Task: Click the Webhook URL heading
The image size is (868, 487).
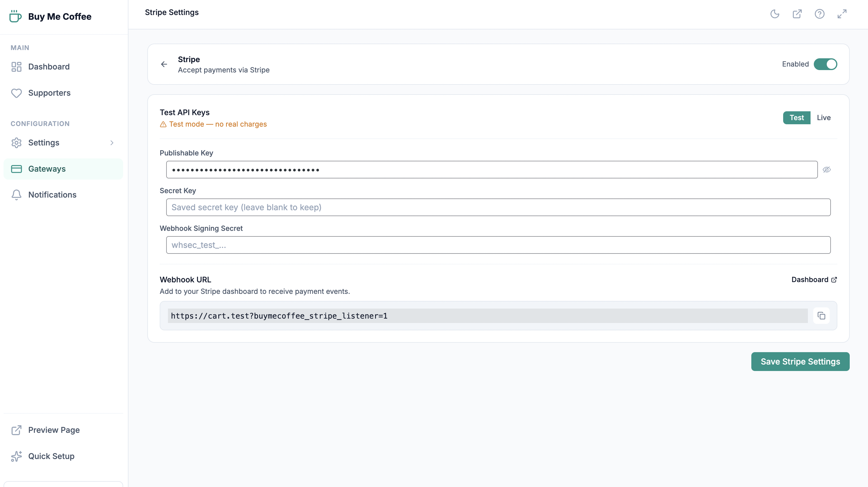Action: (185, 279)
